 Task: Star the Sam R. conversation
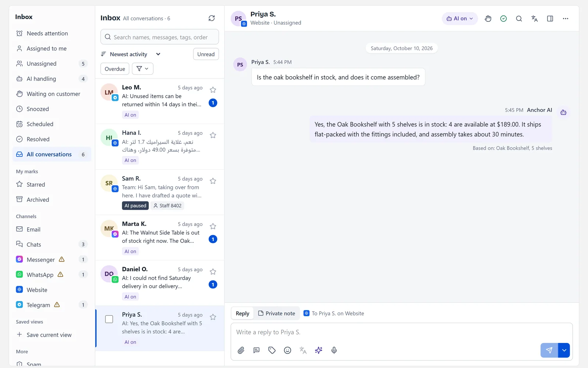213,181
